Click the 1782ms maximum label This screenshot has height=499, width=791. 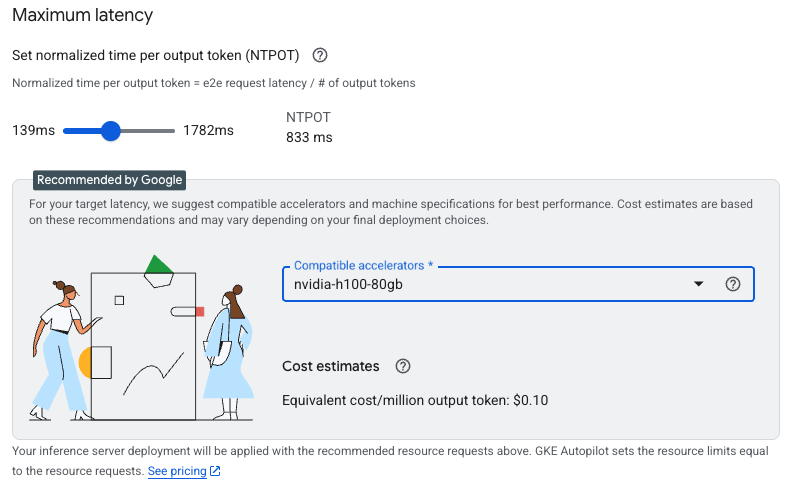[208, 130]
